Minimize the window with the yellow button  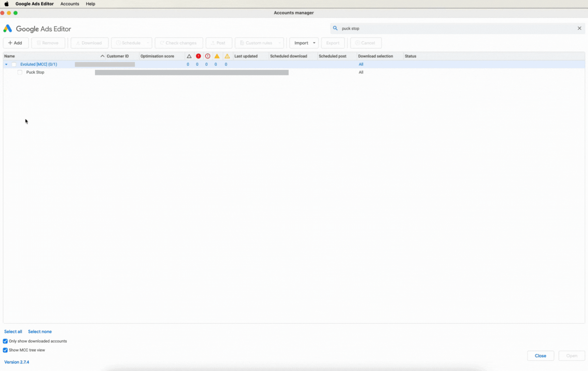pyautogui.click(x=9, y=13)
